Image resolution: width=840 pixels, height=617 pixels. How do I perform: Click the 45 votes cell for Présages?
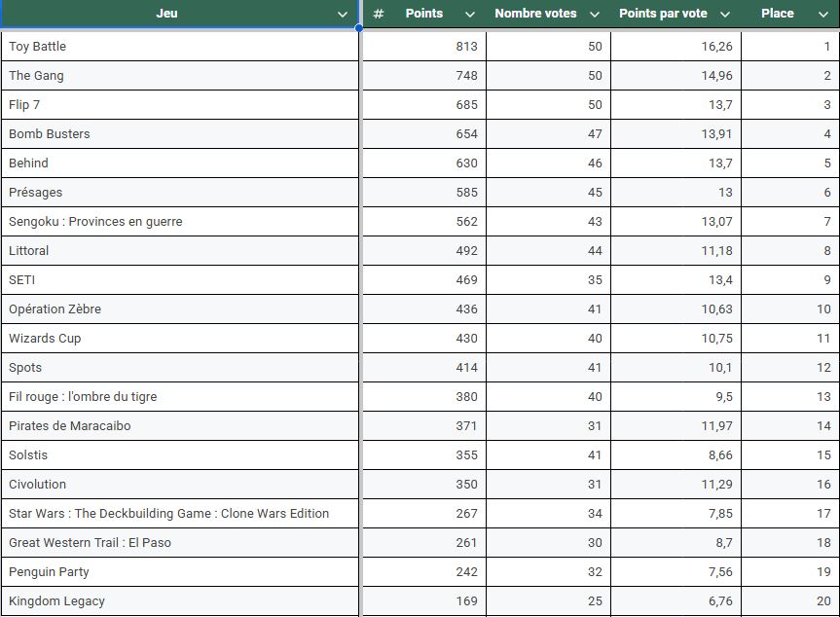[x=549, y=193]
